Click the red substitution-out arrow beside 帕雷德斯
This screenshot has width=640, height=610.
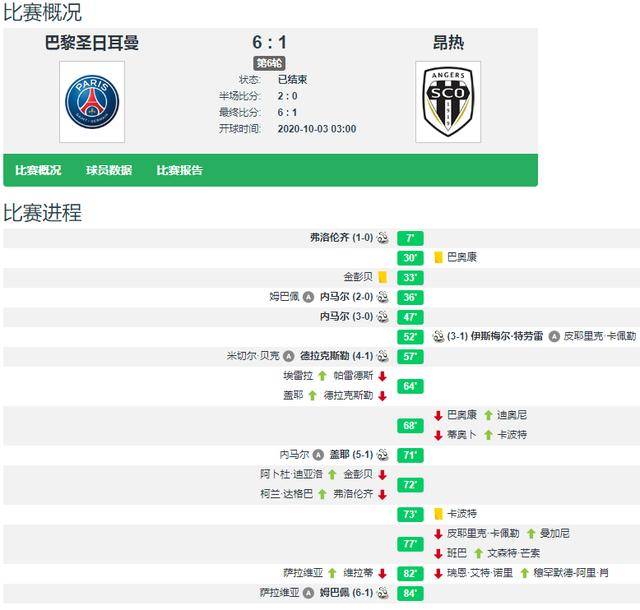(x=382, y=376)
